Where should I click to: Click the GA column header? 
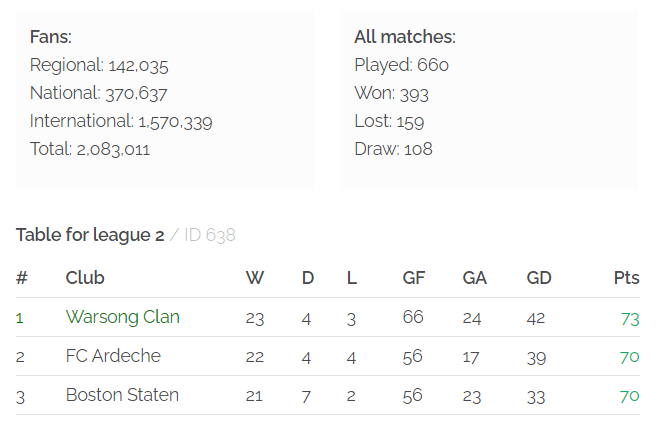(474, 278)
